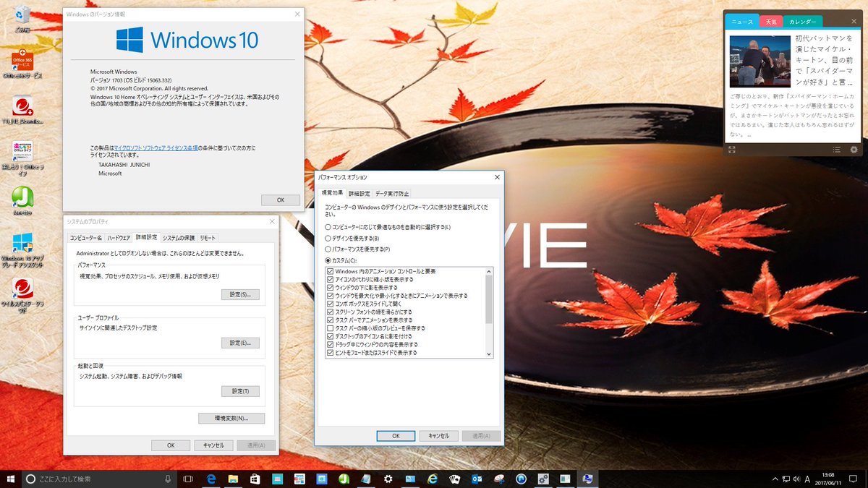Click OK in the Windows version dialog
This screenshot has width=868, height=488.
pyautogui.click(x=280, y=200)
